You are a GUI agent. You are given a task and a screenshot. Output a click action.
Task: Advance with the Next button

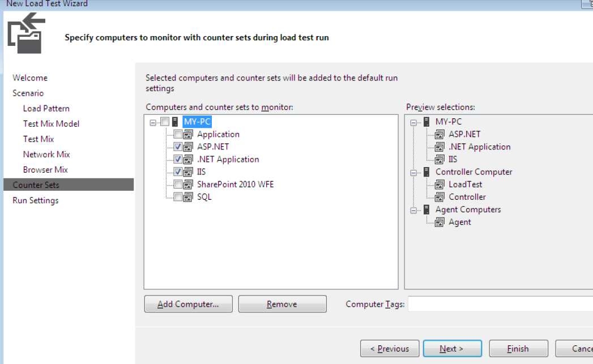click(x=453, y=349)
